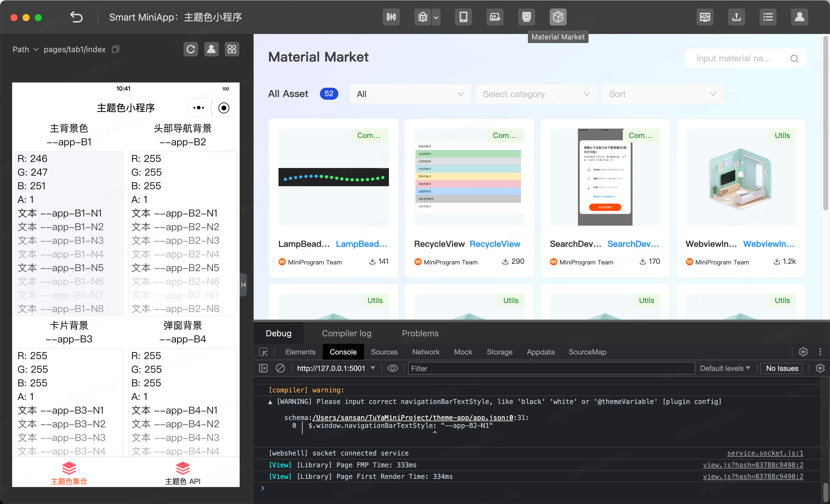Screen dimensions: 830x504
Task: Click the upload icon in top toolbar
Action: click(736, 17)
